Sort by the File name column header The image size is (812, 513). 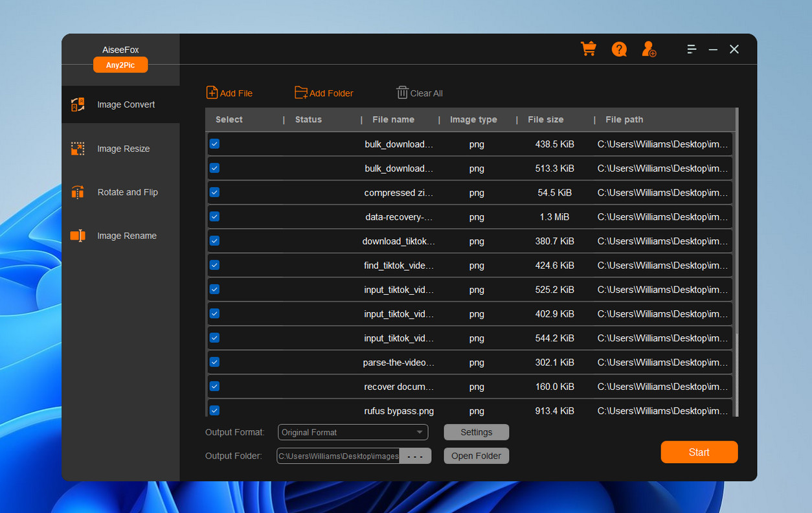pos(394,120)
